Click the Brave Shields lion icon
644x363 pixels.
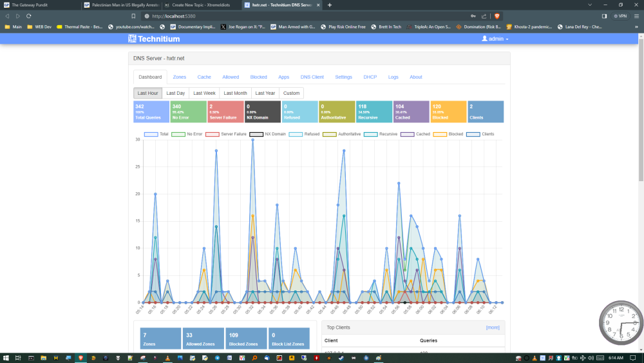tap(497, 15)
